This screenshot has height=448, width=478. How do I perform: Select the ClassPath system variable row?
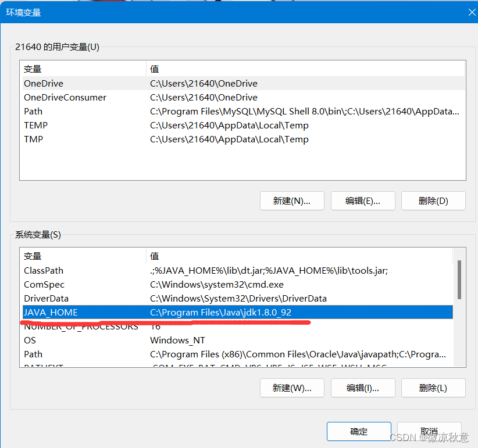(238, 270)
